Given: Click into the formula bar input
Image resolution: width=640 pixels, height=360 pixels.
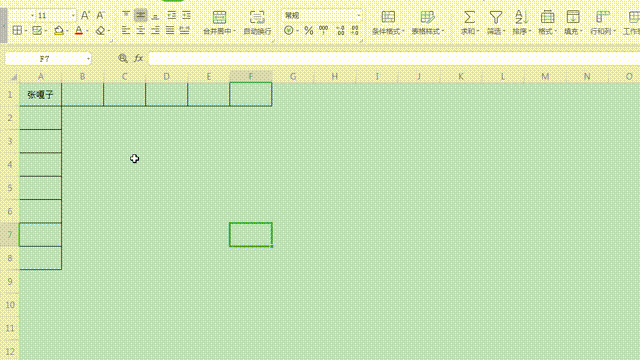Looking at the screenshot, I should point(394,59).
